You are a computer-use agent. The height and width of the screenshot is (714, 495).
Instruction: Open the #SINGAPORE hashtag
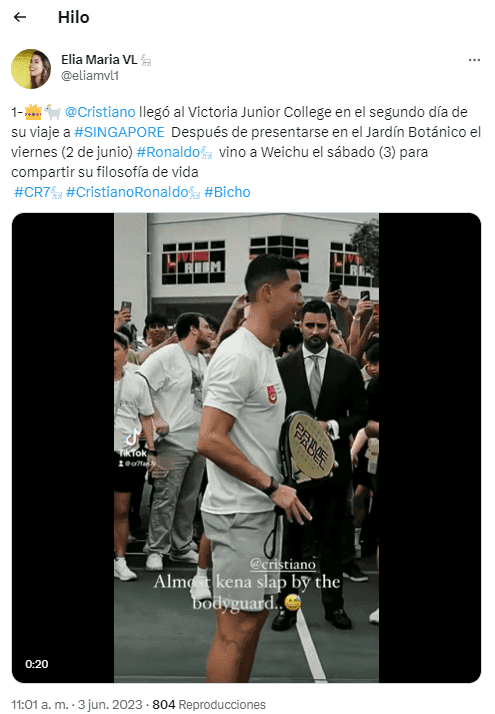tap(119, 132)
